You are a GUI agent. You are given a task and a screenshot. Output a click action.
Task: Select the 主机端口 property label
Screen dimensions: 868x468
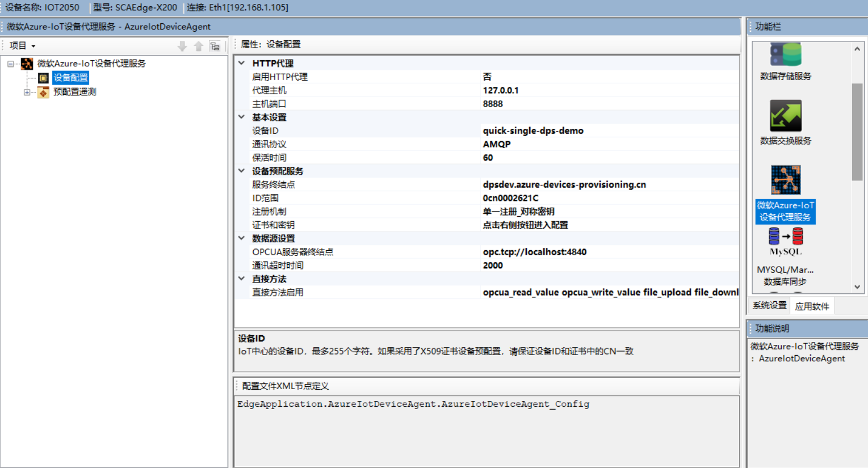pyautogui.click(x=269, y=104)
